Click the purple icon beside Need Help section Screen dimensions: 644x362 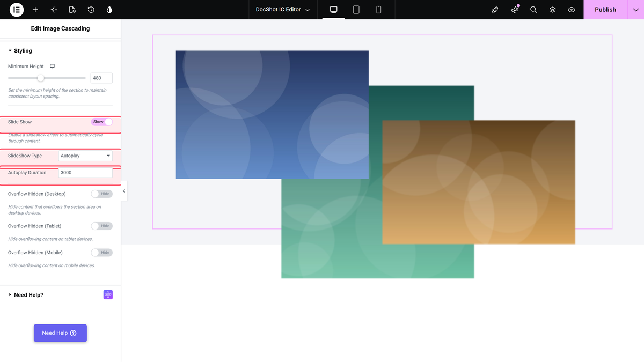point(108,294)
